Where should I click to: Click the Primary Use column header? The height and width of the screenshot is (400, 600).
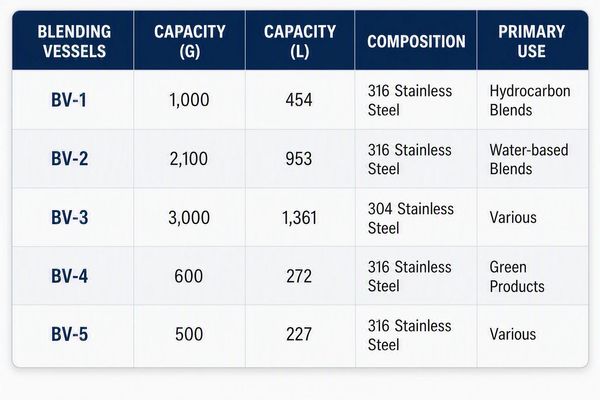531,41
